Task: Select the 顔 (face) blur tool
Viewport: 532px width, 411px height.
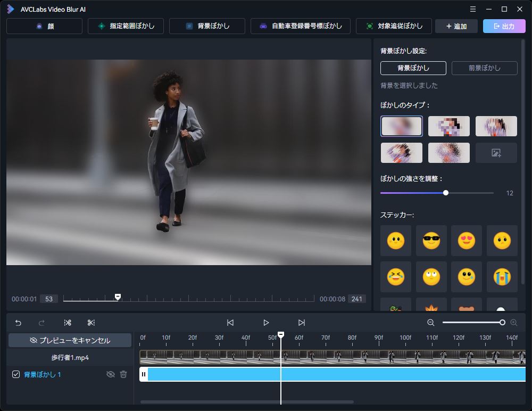Action: click(x=44, y=26)
